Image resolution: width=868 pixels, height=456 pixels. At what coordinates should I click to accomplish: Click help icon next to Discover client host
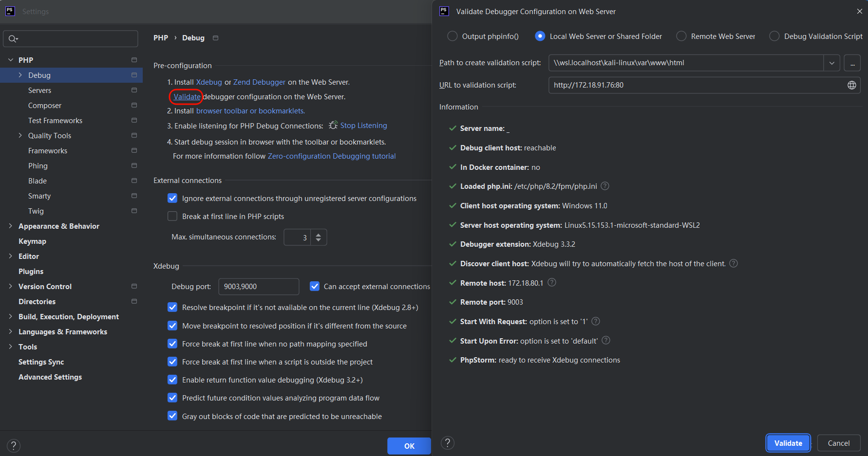[x=734, y=263]
